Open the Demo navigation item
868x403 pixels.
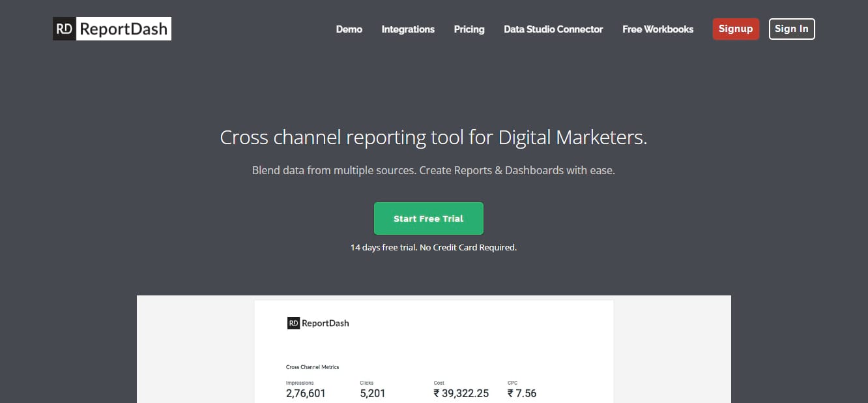pyautogui.click(x=349, y=29)
